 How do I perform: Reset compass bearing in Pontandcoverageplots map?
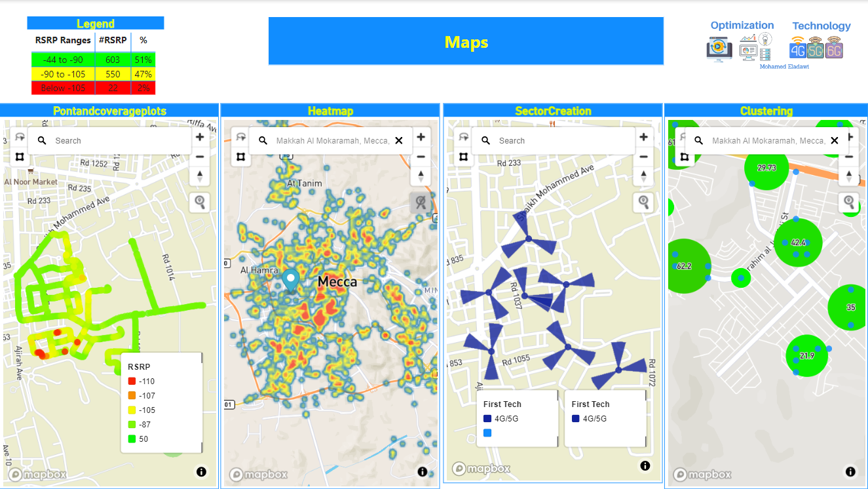(x=199, y=176)
